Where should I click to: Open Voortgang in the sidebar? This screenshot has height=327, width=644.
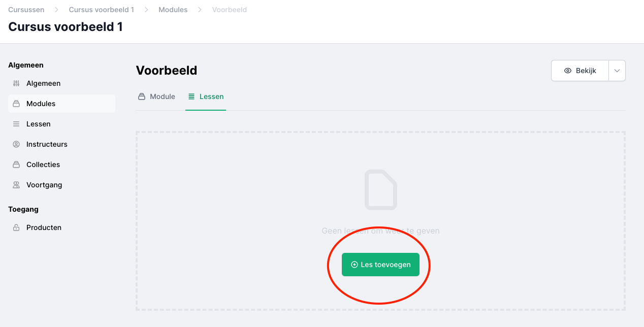pyautogui.click(x=44, y=185)
